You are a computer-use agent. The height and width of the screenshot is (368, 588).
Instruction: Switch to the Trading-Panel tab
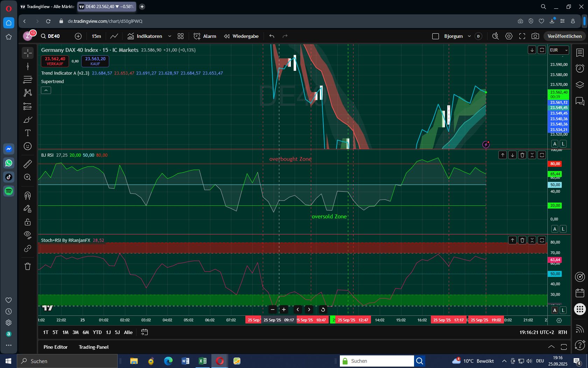pyautogui.click(x=93, y=347)
